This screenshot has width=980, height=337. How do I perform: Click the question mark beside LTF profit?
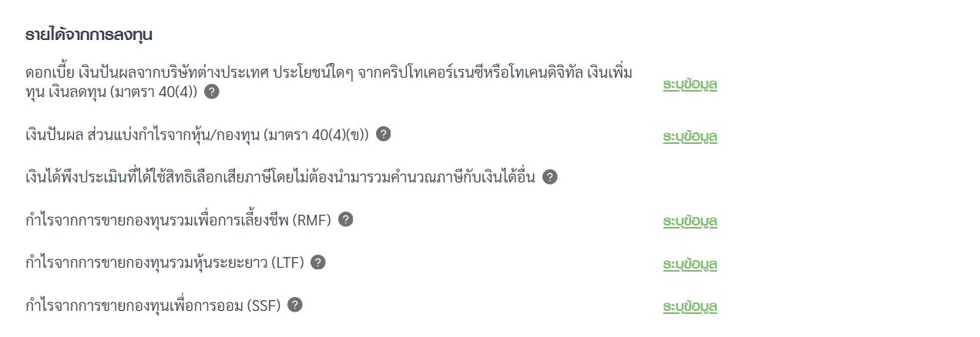[x=318, y=262]
